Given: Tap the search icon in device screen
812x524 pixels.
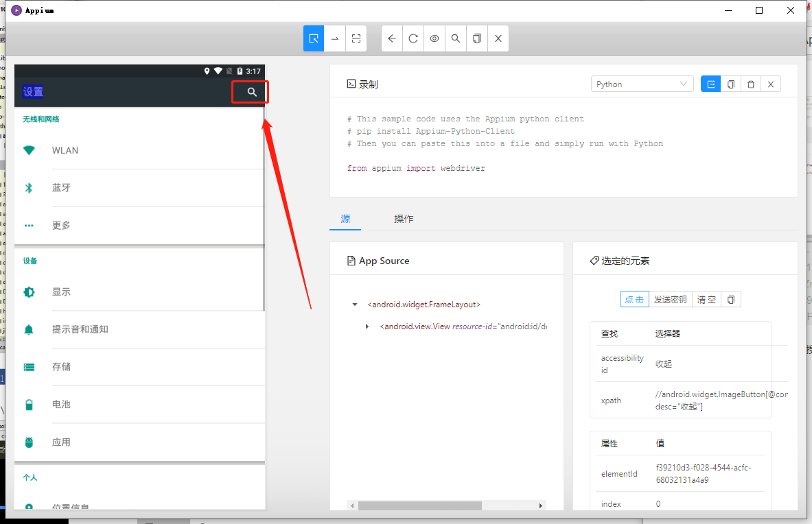Looking at the screenshot, I should [252, 92].
